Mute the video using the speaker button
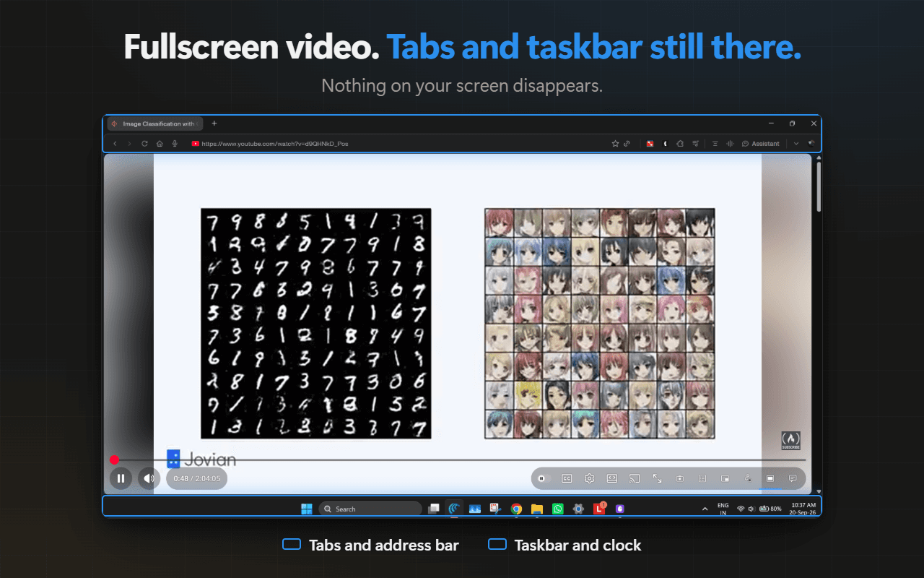The width and height of the screenshot is (924, 578). tap(149, 478)
